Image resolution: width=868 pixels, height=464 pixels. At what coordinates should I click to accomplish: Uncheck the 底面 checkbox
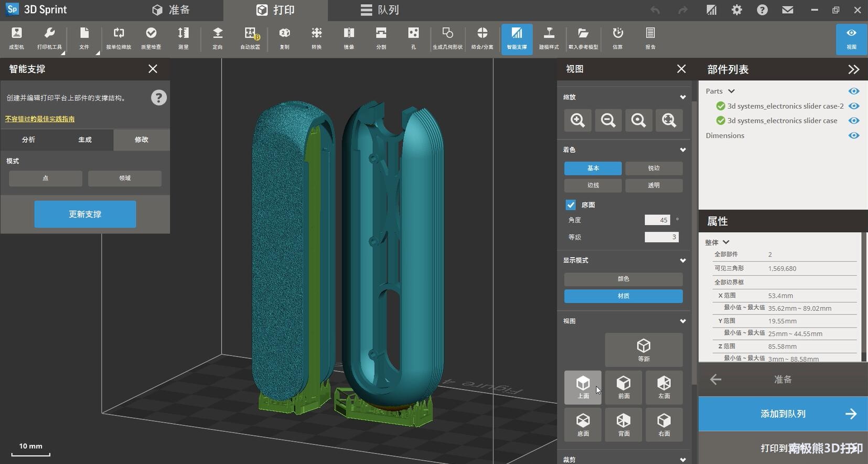[571, 205]
